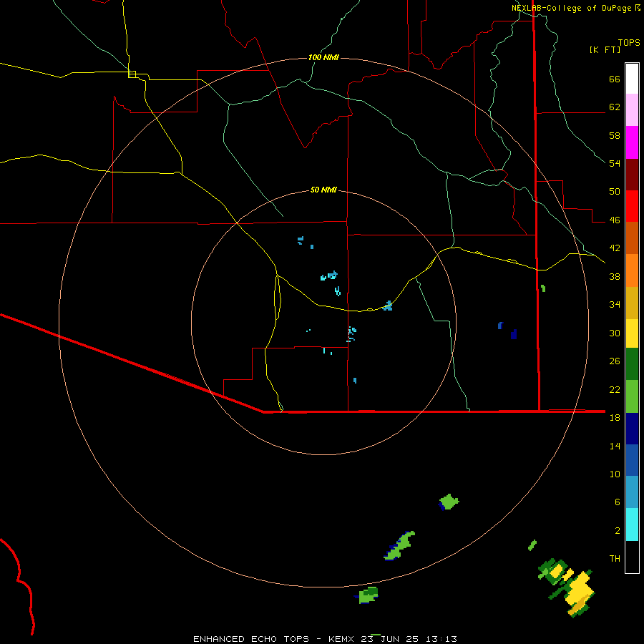The image size is (644, 644).
Task: Click the '50' legend value
Action: tap(615, 192)
